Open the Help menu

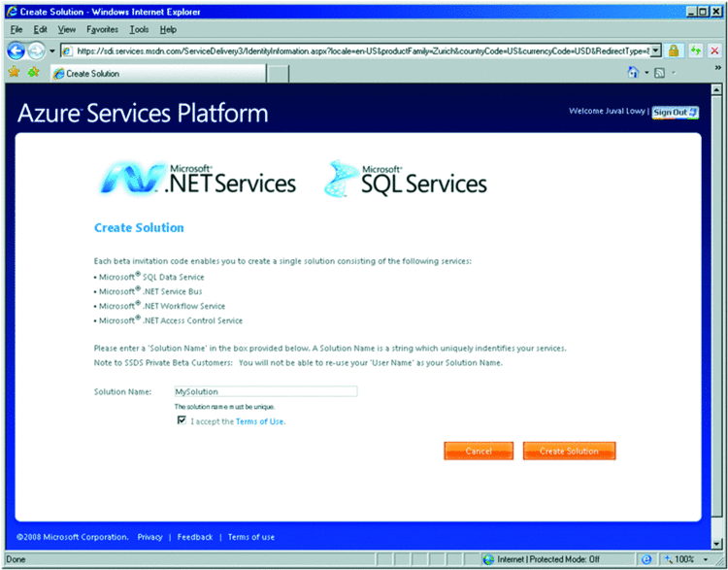(x=168, y=30)
